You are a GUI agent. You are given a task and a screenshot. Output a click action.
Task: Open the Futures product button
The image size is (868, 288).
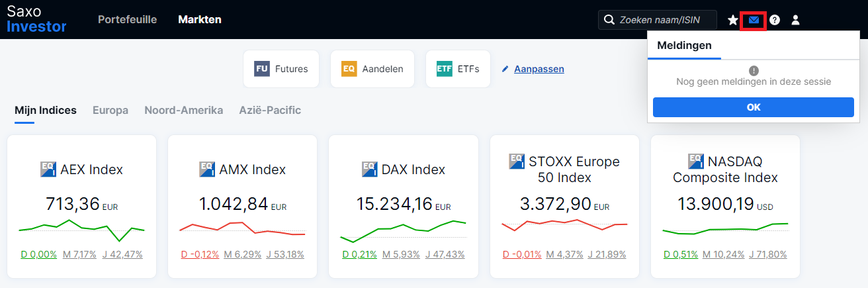coord(281,69)
